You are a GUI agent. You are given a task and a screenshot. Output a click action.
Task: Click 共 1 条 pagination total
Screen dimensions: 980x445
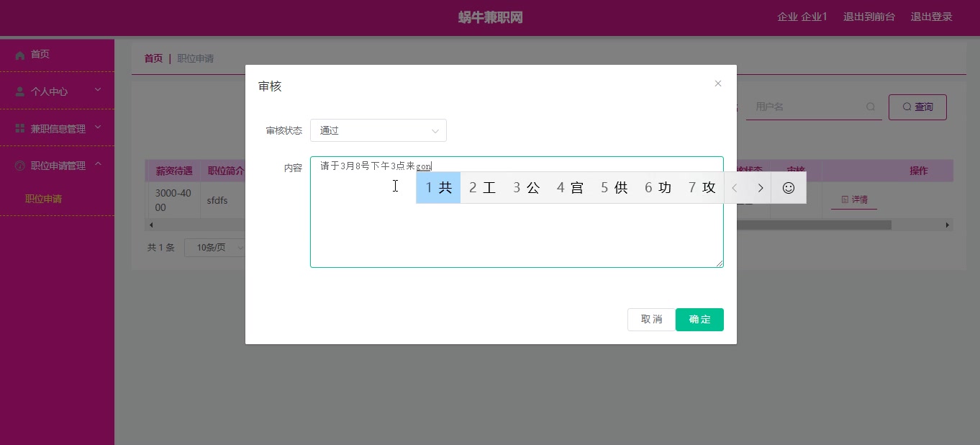click(x=161, y=247)
